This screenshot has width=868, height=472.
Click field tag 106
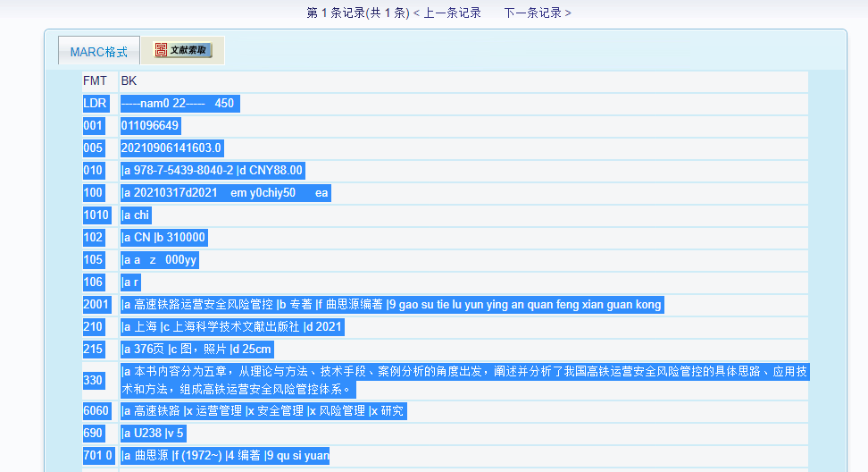(93, 282)
